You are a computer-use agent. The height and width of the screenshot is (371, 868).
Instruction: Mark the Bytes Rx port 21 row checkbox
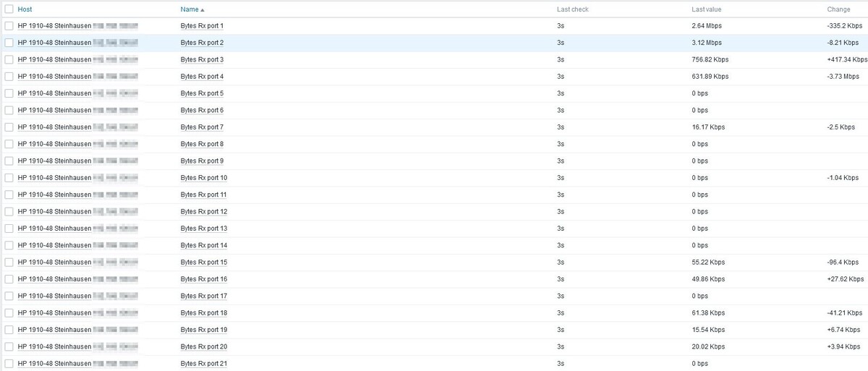click(9, 363)
